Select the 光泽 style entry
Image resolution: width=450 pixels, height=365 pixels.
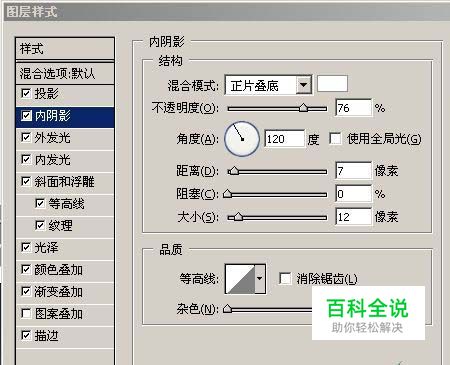tap(65, 248)
